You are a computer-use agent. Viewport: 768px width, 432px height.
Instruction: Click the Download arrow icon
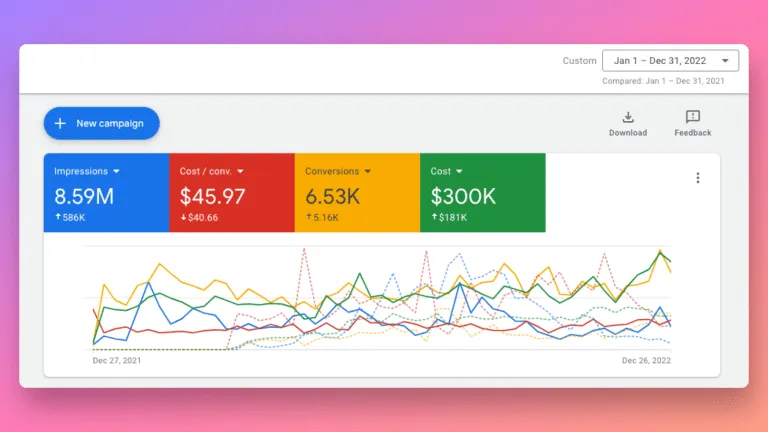(628, 117)
